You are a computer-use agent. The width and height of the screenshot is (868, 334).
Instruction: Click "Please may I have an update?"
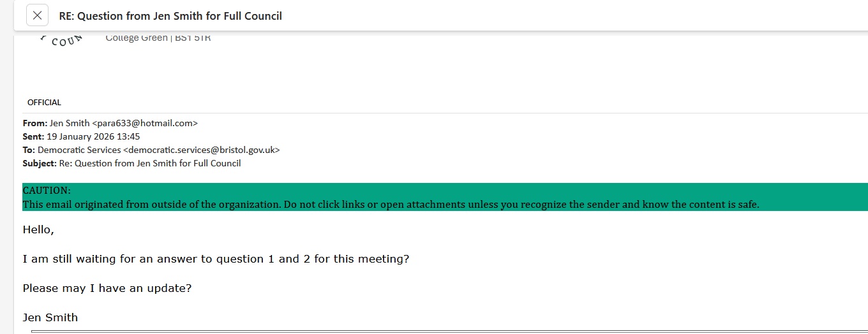click(107, 288)
